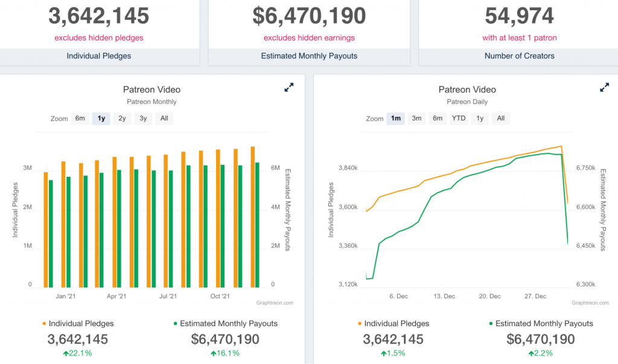The height and width of the screenshot is (364, 618).
Task: Click the Estimated Monthly Payouts card label
Action: (309, 56)
